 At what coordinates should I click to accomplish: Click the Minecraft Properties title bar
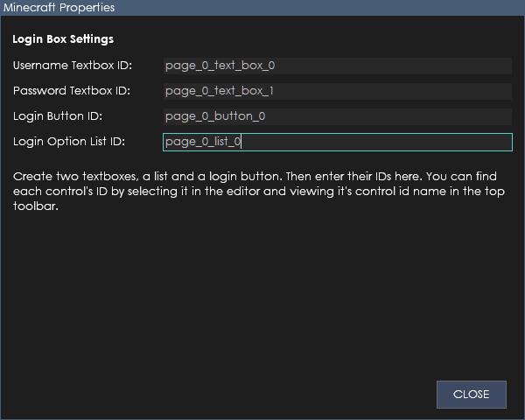(x=262, y=8)
